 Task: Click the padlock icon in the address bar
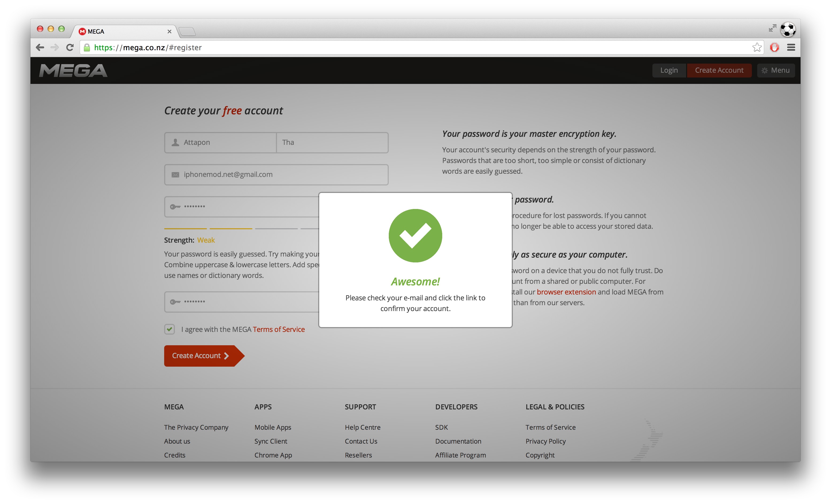(87, 48)
